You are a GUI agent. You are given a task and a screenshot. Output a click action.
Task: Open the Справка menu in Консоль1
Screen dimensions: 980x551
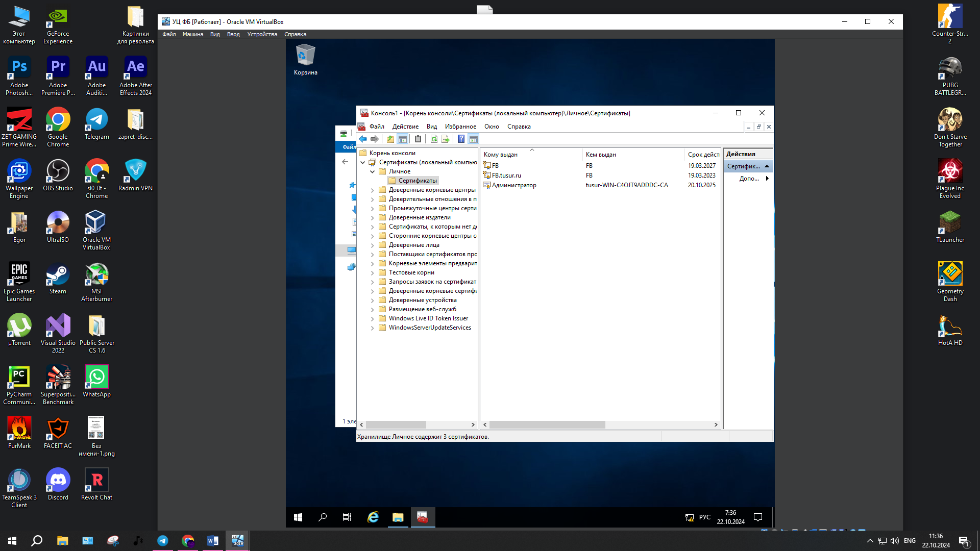519,127
